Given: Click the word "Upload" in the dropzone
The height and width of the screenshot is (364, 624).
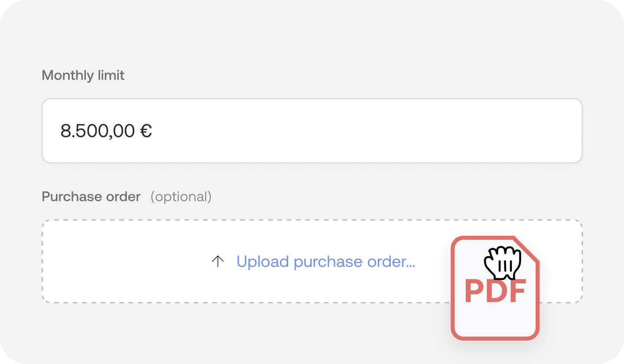Looking at the screenshot, I should click(x=263, y=262).
